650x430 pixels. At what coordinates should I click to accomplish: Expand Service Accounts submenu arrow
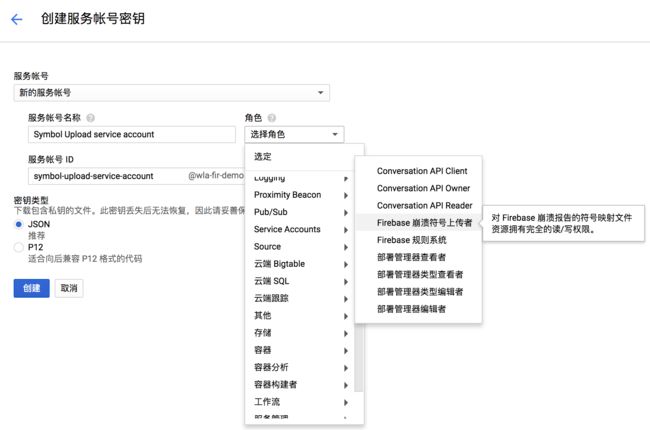click(346, 230)
